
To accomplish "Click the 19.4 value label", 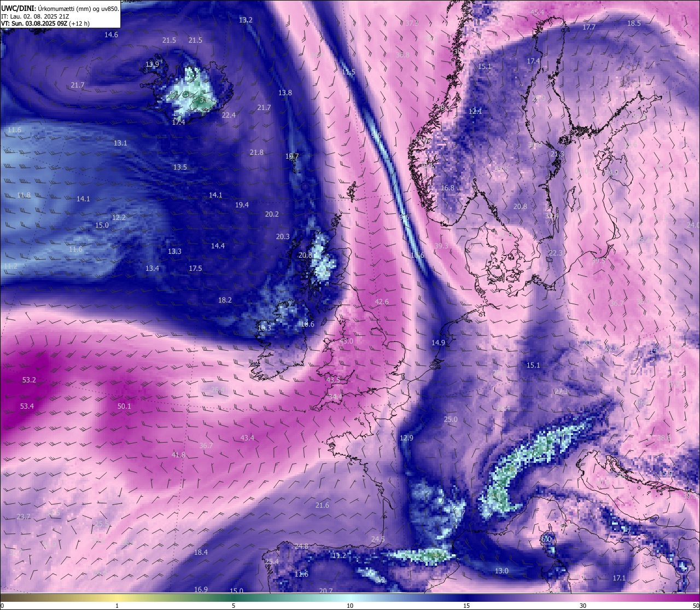I will (242, 205).
